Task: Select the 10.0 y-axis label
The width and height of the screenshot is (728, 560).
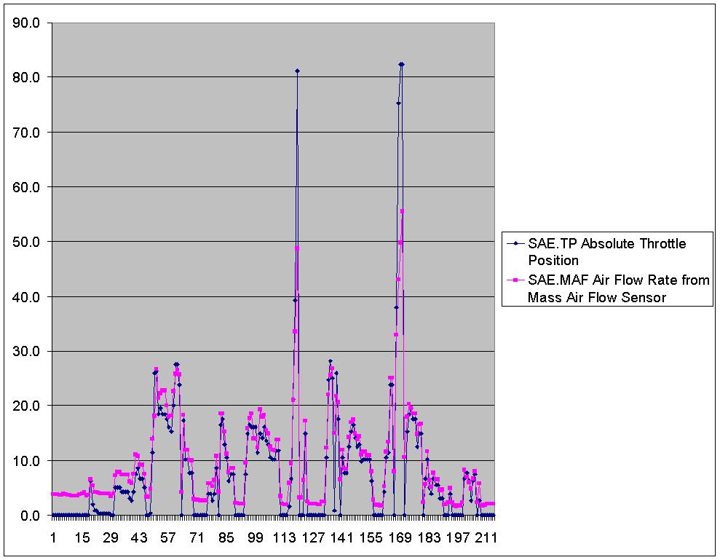Action: click(x=26, y=461)
